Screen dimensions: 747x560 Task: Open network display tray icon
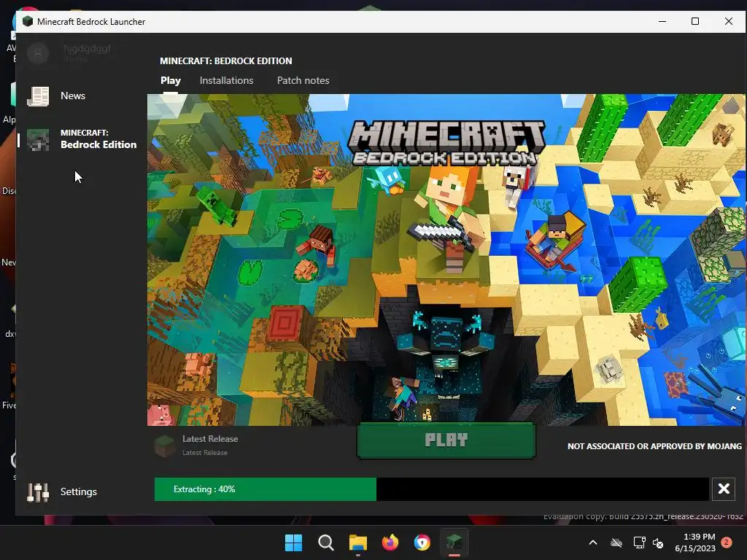639,542
